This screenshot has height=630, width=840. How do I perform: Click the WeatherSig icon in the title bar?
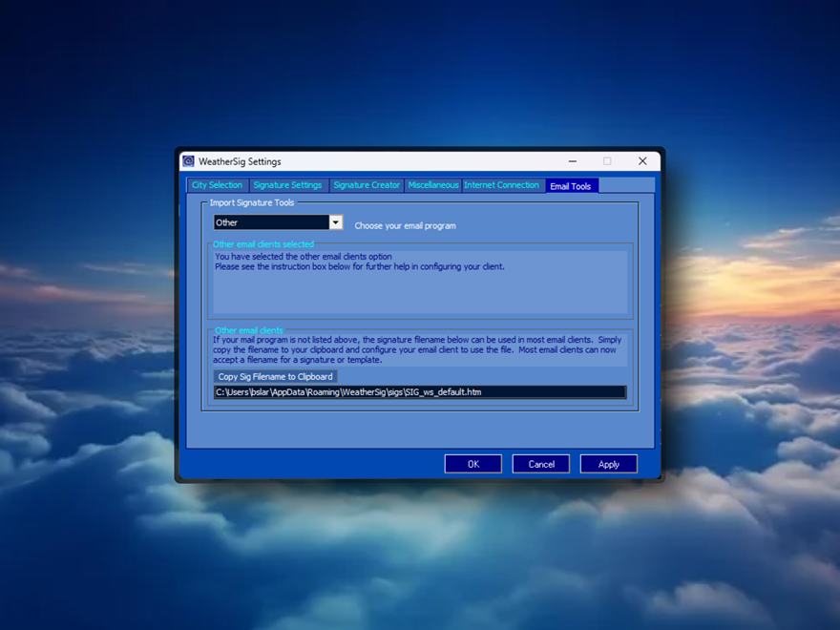[x=189, y=161]
